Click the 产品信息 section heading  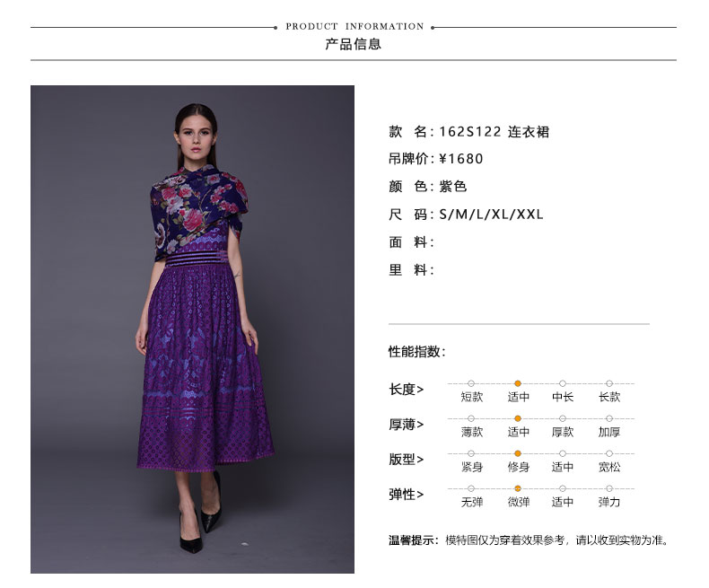(x=353, y=44)
